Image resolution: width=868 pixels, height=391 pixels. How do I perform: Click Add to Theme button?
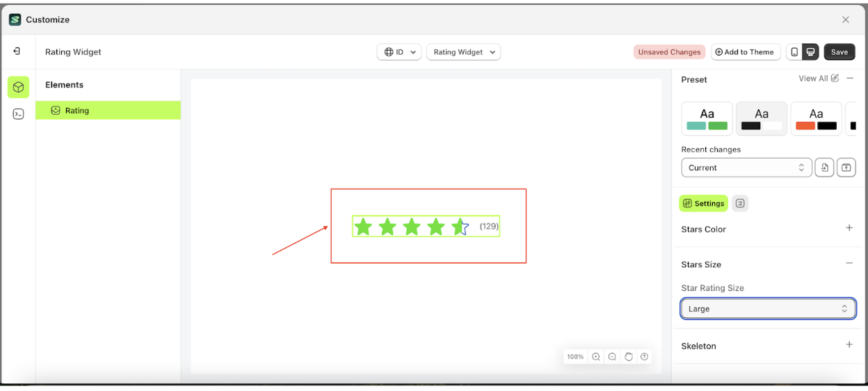[x=746, y=52]
